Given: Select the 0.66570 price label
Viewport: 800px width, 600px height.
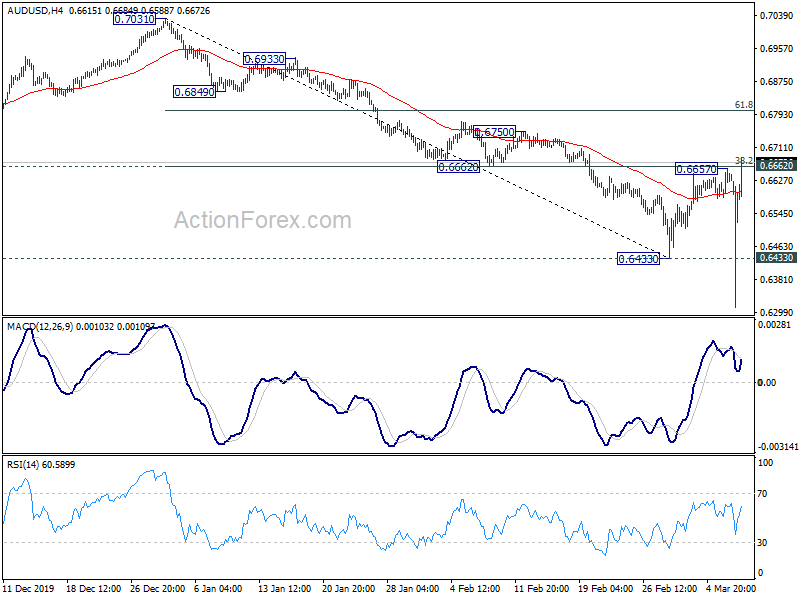Looking at the screenshot, I should 696,168.
